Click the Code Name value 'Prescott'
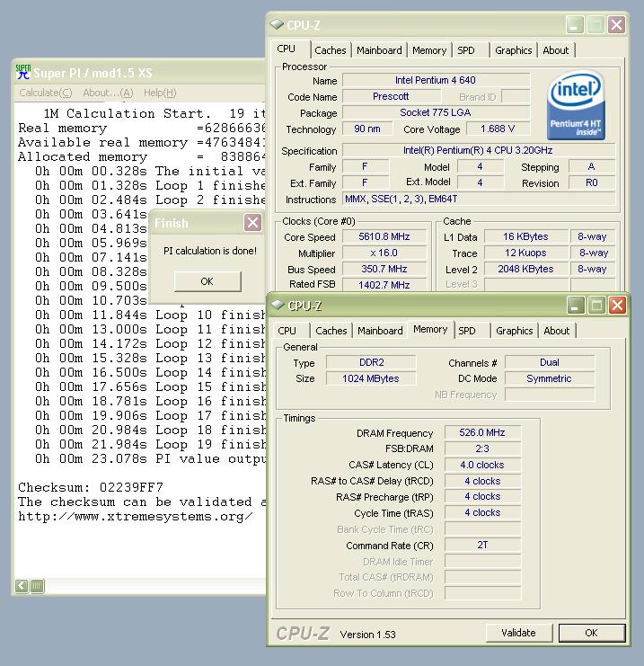The image size is (644, 666). pos(391,96)
